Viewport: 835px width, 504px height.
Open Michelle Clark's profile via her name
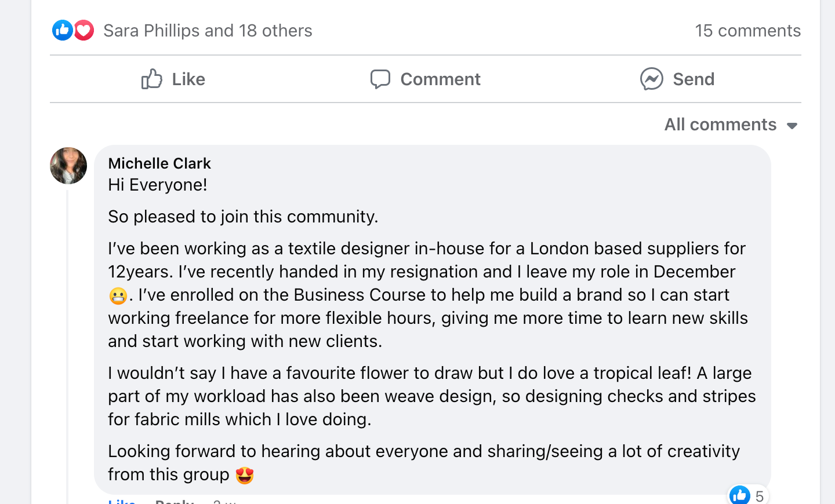(x=159, y=163)
